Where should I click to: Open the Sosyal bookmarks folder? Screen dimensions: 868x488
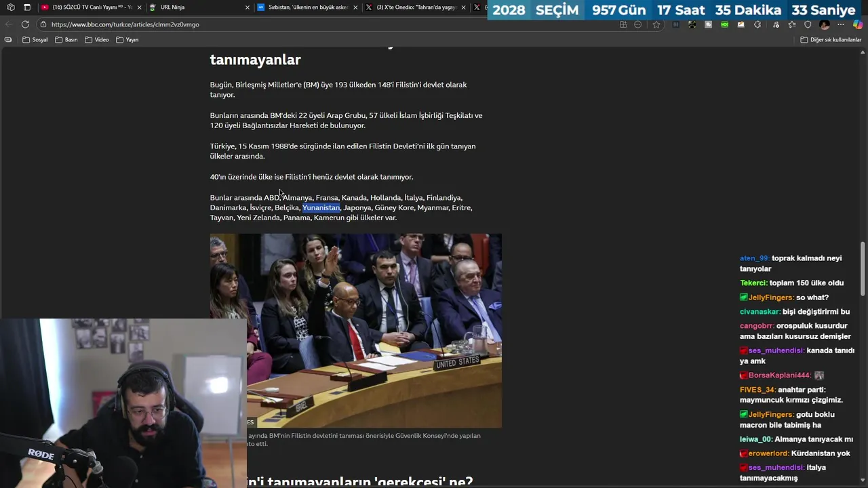(35, 40)
